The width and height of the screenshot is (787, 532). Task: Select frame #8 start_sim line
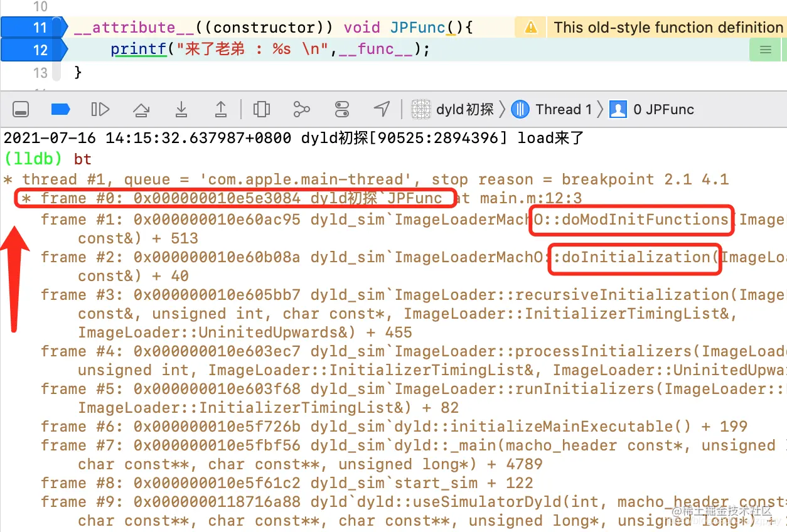(287, 483)
